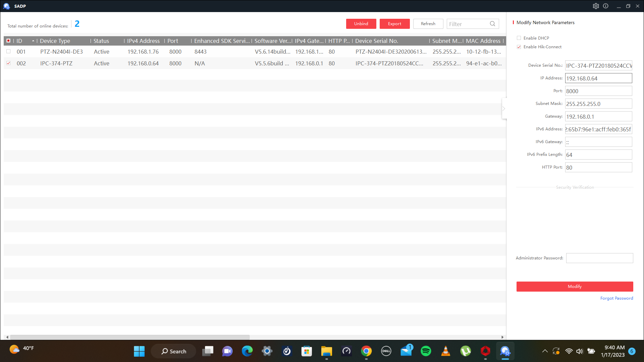This screenshot has width=644, height=362.
Task: Show hidden system tray icons
Action: pyautogui.click(x=545, y=351)
